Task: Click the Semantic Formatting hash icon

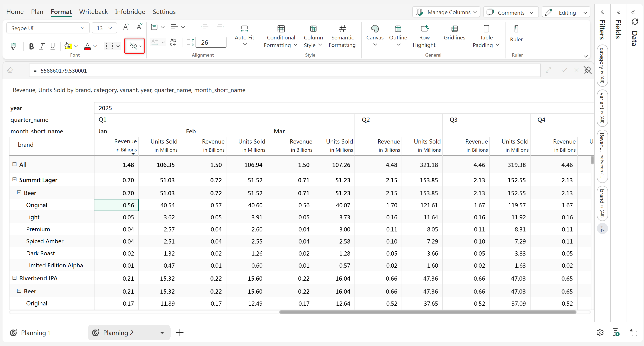Action: [342, 29]
